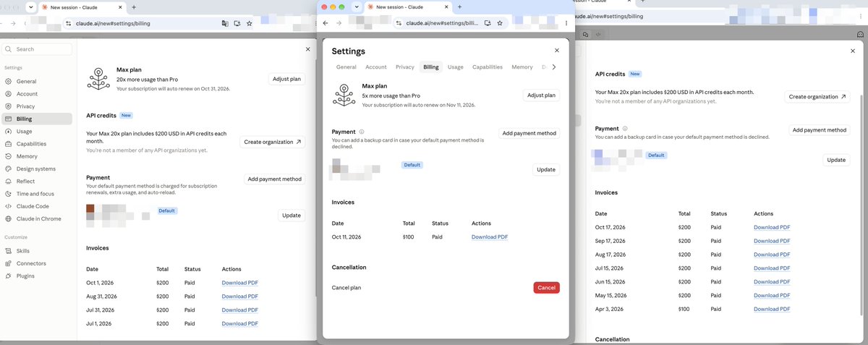This screenshot has width=868, height=345.
Task: Click the Payment info icon in middle window
Action: [x=361, y=132]
